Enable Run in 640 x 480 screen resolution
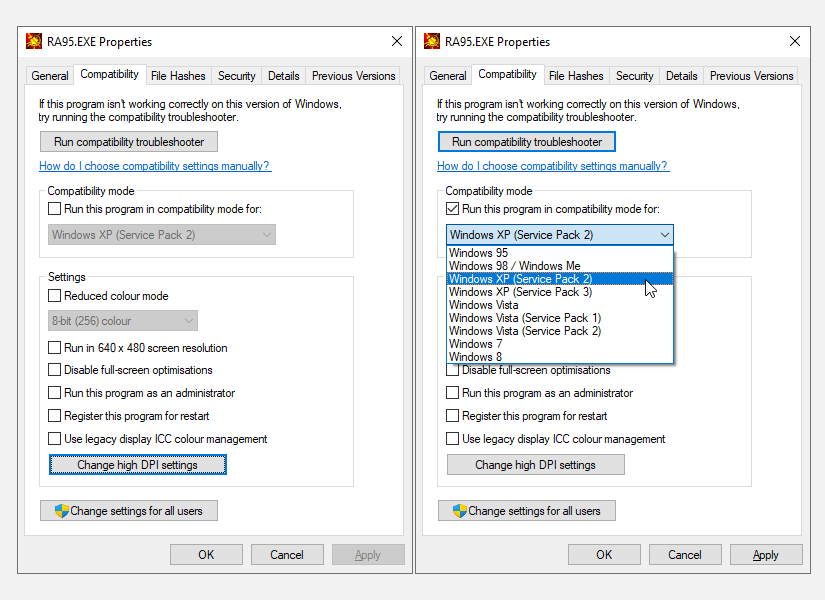Screen dimensions: 825x600 [x=55, y=347]
